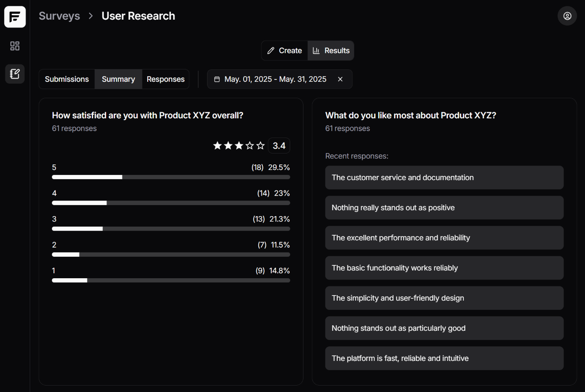Click the fourth star in rating
The width and height of the screenshot is (585, 392).
tap(250, 146)
